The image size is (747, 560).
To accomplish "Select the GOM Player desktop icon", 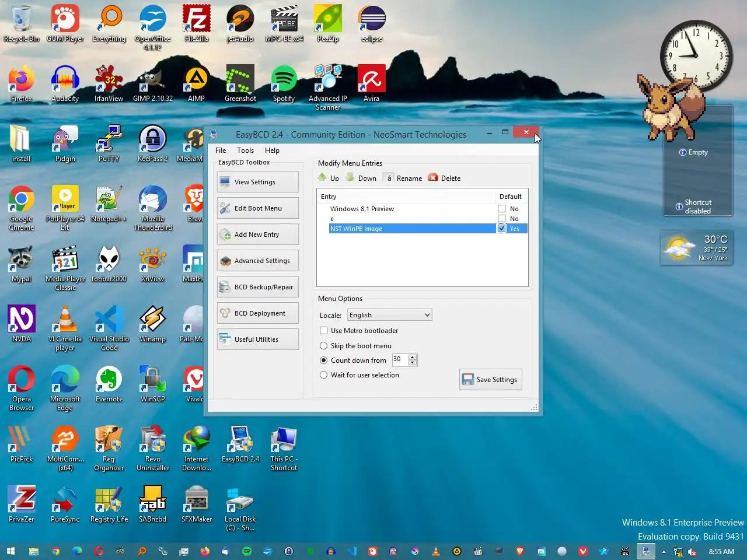I will (x=65, y=24).
